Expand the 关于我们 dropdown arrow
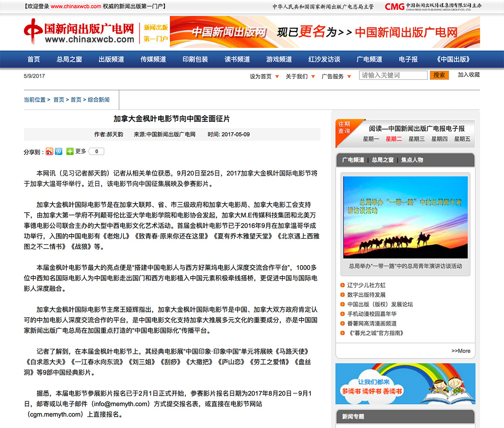Image resolution: width=504 pixels, height=428 pixels. pos(313,77)
